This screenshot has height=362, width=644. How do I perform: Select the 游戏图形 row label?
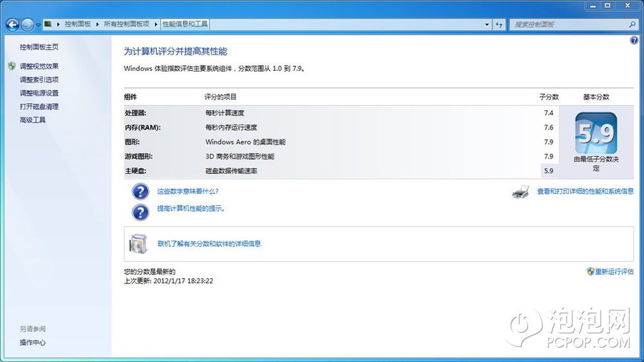tap(139, 157)
